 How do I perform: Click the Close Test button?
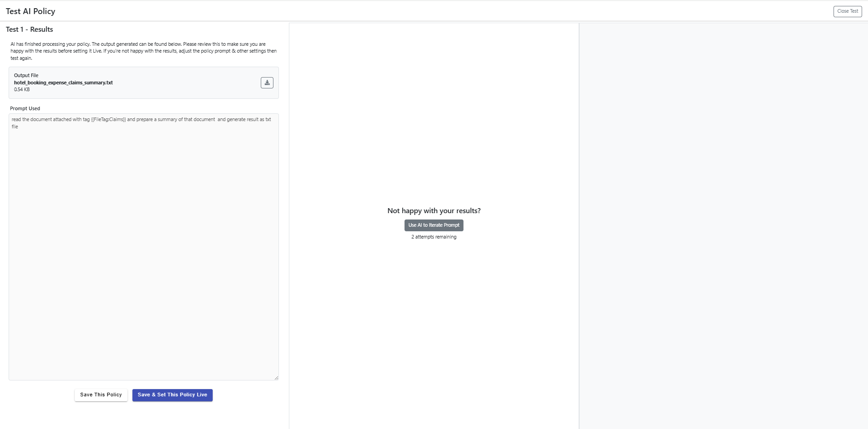click(847, 11)
